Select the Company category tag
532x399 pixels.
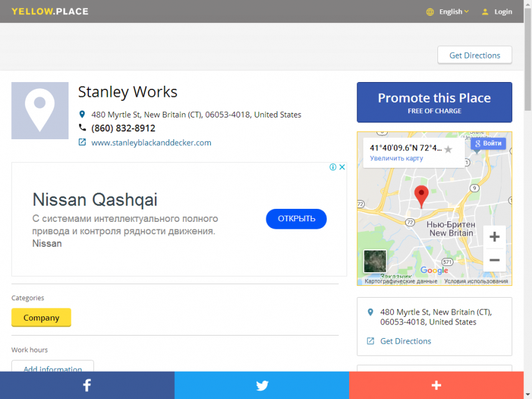41,318
